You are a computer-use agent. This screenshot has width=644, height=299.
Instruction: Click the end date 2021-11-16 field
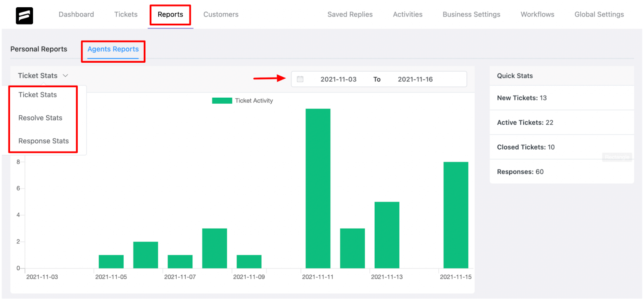[x=415, y=79]
